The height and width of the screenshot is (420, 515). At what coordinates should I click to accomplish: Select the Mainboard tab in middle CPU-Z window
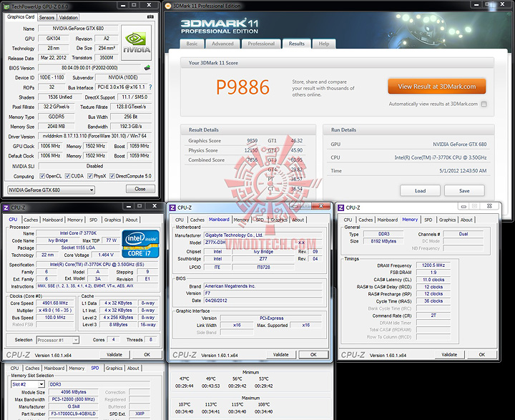click(x=219, y=220)
